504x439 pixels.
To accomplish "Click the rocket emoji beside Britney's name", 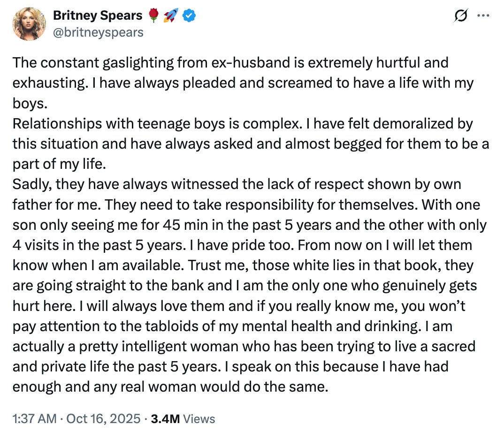I will tap(170, 15).
